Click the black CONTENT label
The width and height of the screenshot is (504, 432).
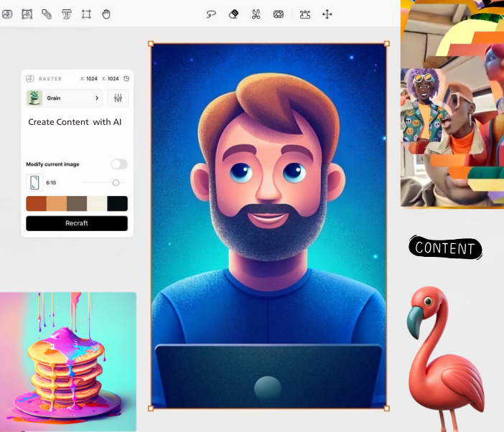pos(445,248)
